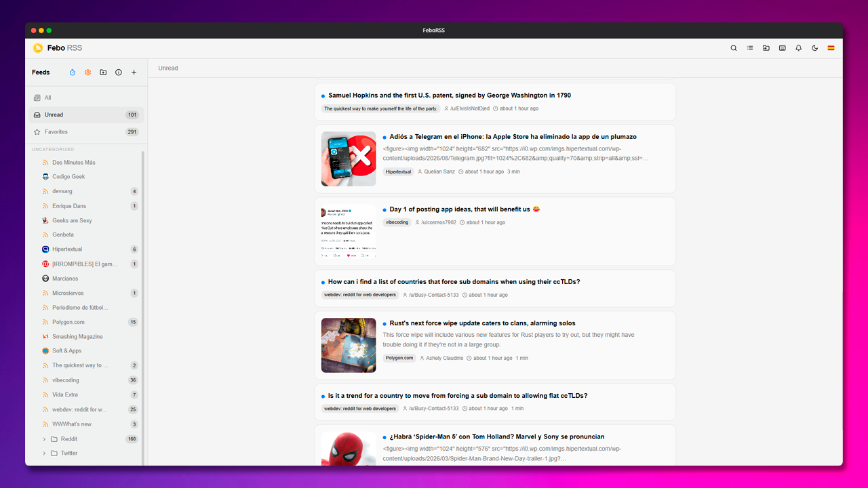Click the vibecoding tag on Day 1 article
Screen dimensions: 868x488
397,222
